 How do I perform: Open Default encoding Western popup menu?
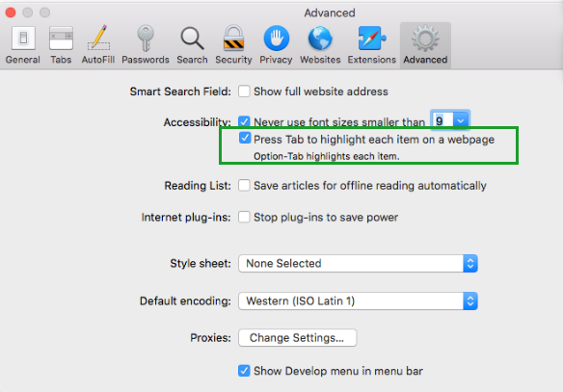tap(358, 301)
